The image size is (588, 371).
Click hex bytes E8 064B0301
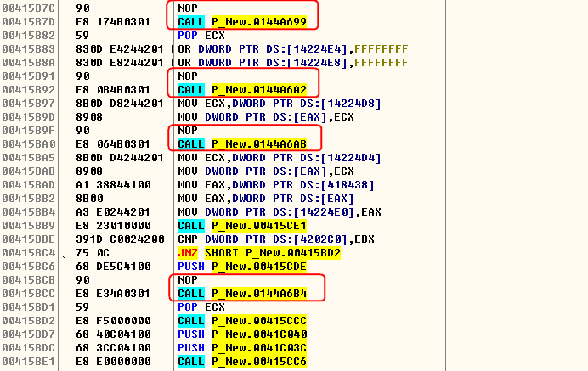pos(113,144)
